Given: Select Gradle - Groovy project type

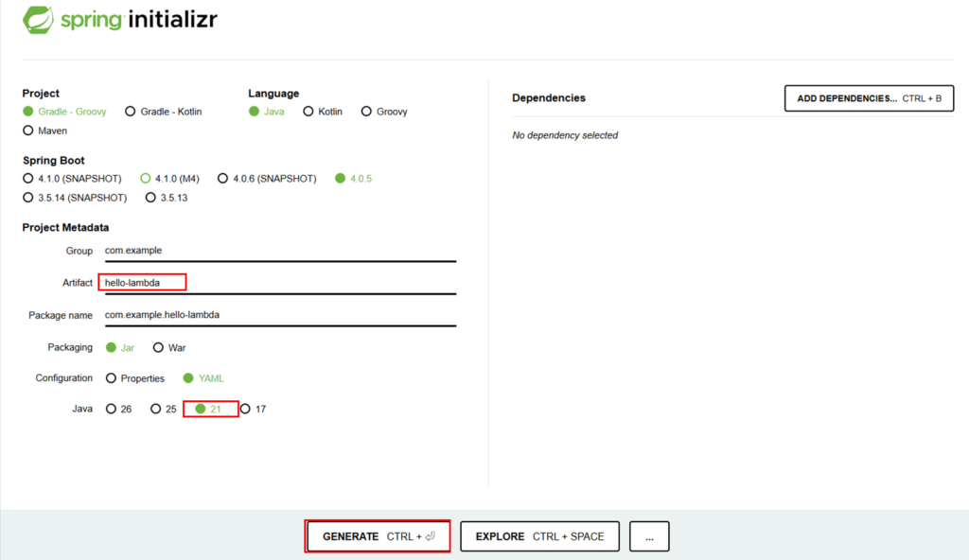Looking at the screenshot, I should pyautogui.click(x=28, y=112).
